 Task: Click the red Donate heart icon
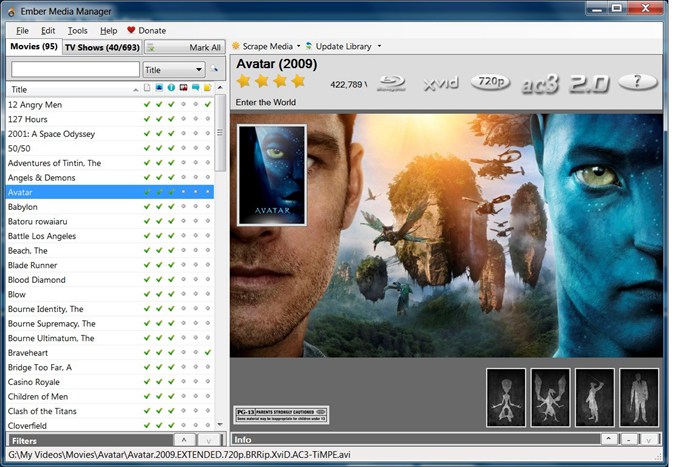click(x=131, y=30)
